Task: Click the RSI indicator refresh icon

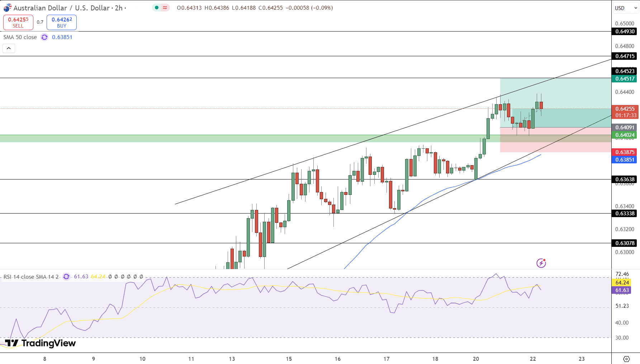Action: click(x=66, y=277)
